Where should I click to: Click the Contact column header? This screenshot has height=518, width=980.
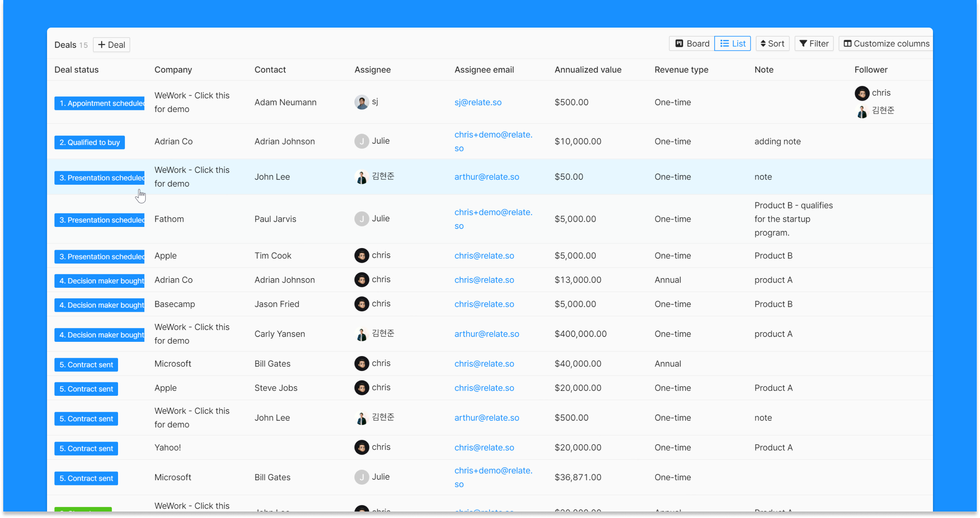[x=270, y=69]
